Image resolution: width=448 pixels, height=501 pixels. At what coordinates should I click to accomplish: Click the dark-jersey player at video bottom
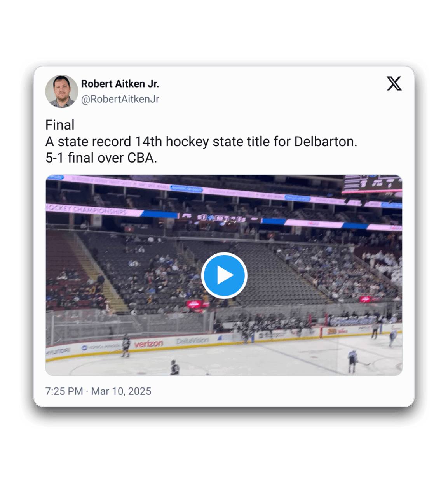[174, 368]
